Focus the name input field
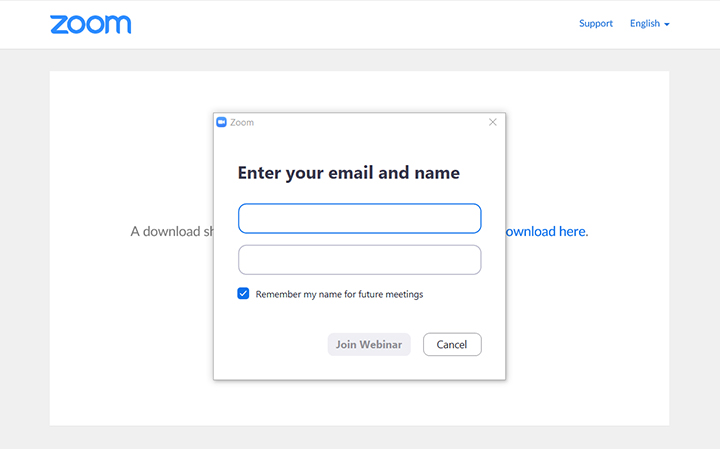The width and height of the screenshot is (720, 449). 360,260
